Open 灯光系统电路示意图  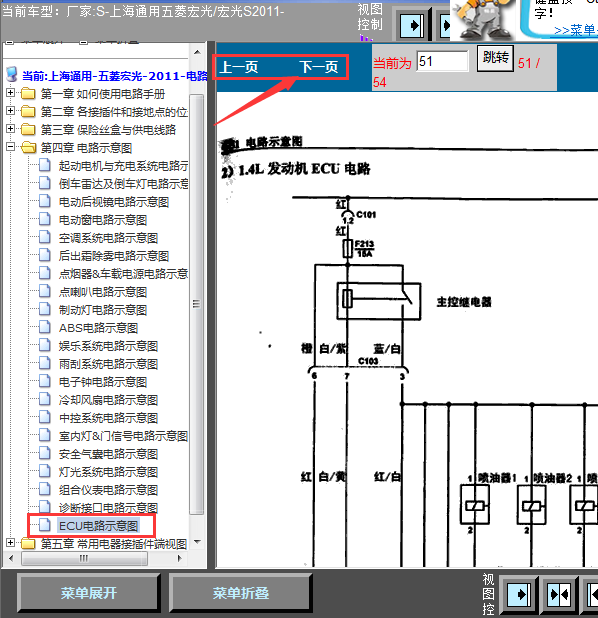pos(108,472)
